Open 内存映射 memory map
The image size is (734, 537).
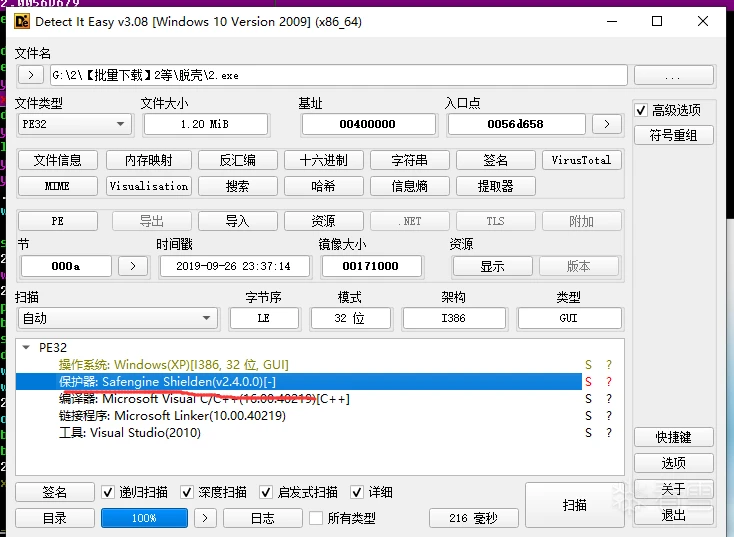pyautogui.click(x=149, y=160)
